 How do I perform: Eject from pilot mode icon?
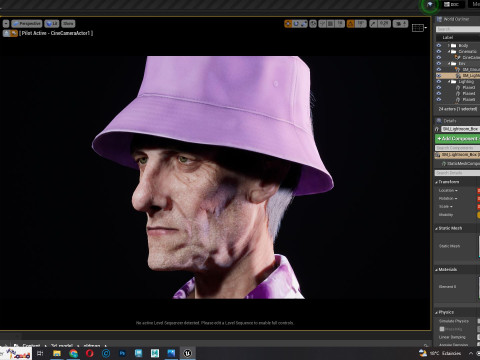point(6,33)
